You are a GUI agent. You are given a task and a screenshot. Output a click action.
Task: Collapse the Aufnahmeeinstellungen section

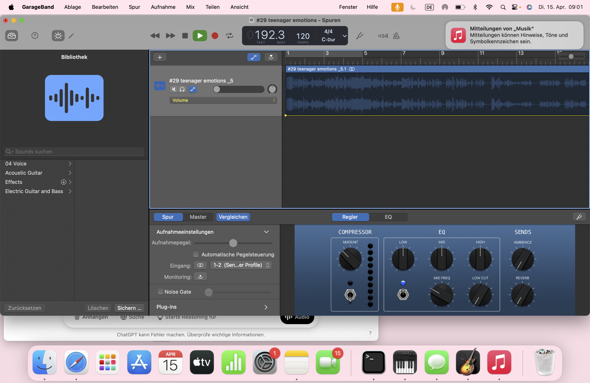tap(266, 232)
